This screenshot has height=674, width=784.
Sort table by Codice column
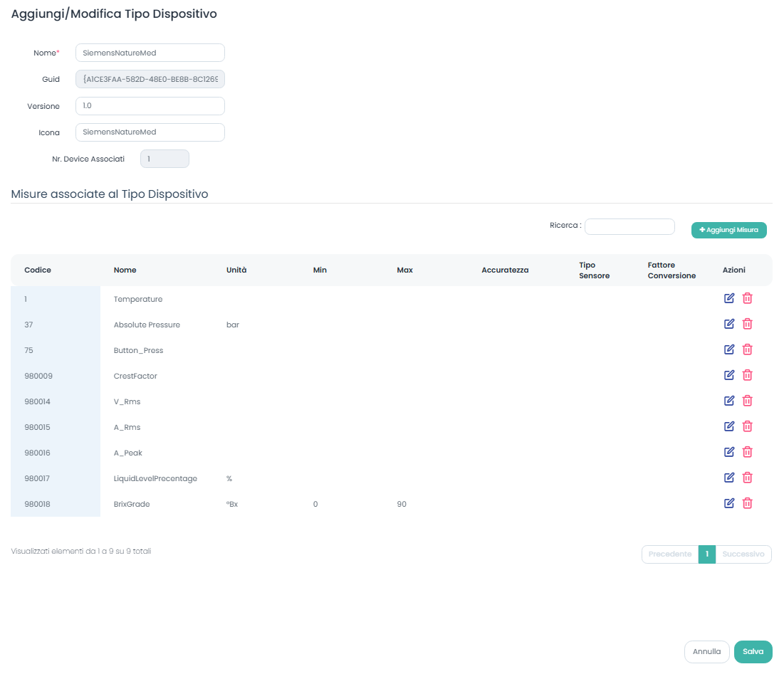point(38,270)
